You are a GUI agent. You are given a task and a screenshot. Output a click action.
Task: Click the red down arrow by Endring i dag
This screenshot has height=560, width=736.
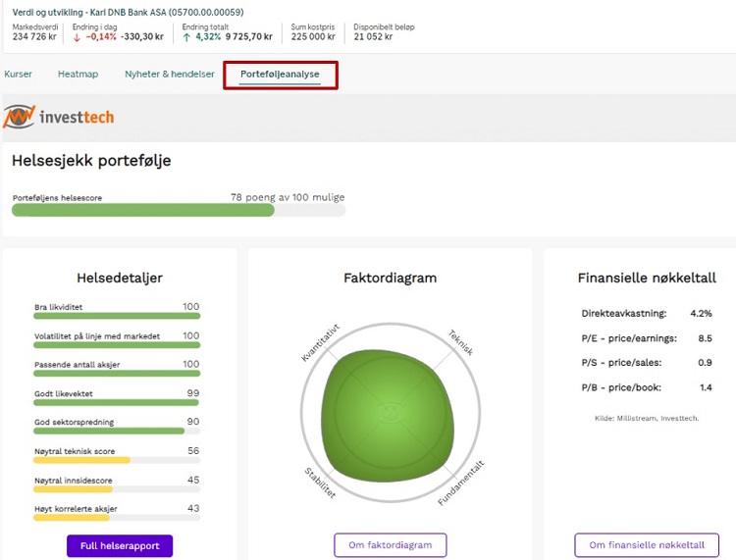(77, 37)
